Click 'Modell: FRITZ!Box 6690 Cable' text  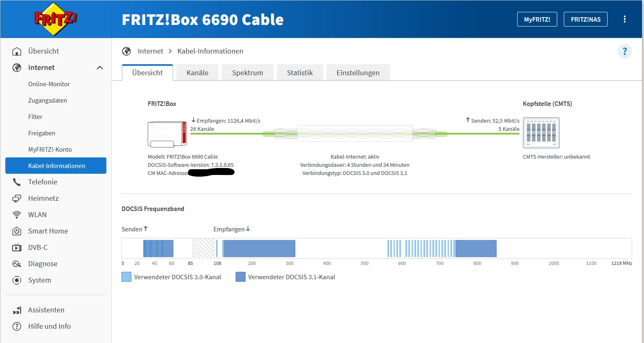(183, 157)
